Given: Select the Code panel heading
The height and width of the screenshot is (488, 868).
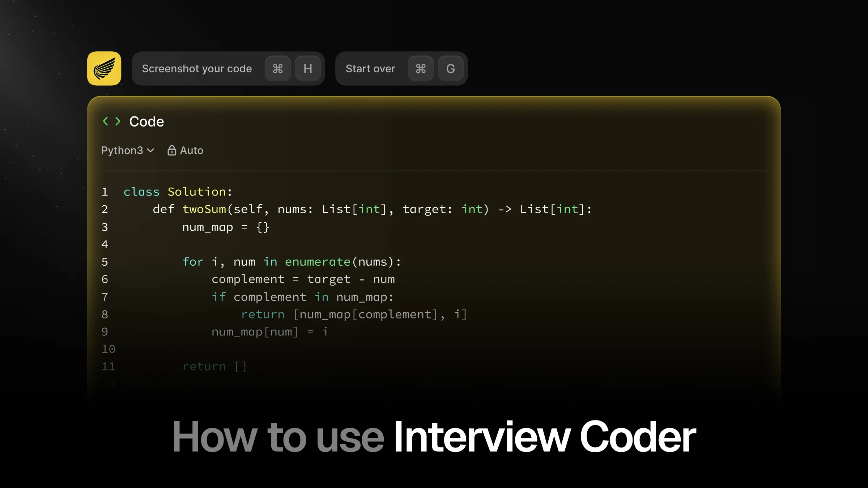Looking at the screenshot, I should [x=146, y=122].
